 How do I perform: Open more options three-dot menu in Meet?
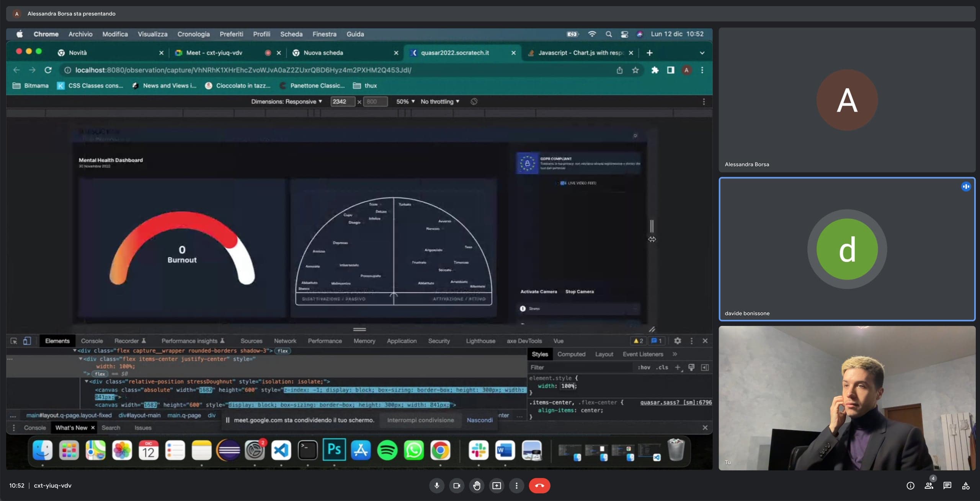point(516,485)
